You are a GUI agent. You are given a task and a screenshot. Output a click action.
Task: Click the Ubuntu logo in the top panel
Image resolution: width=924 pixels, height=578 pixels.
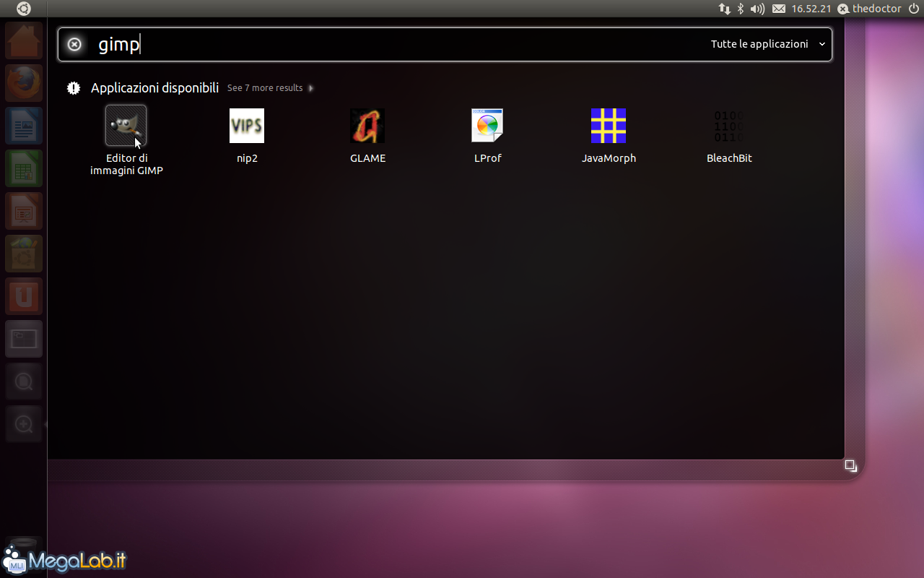pos(24,9)
